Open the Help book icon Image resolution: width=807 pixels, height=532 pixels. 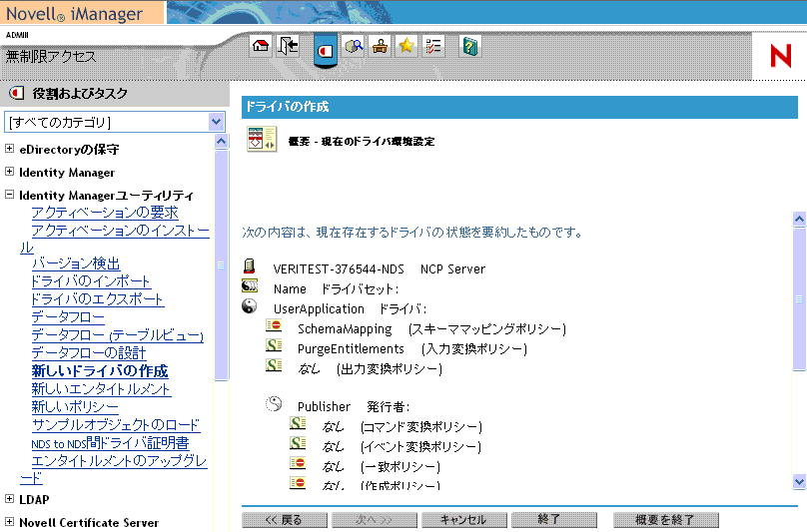point(470,46)
